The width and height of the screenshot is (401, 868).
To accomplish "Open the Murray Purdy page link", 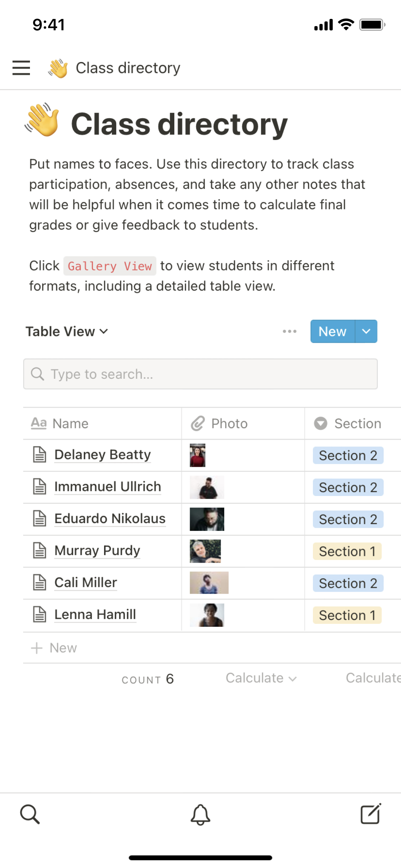I will pos(97,551).
